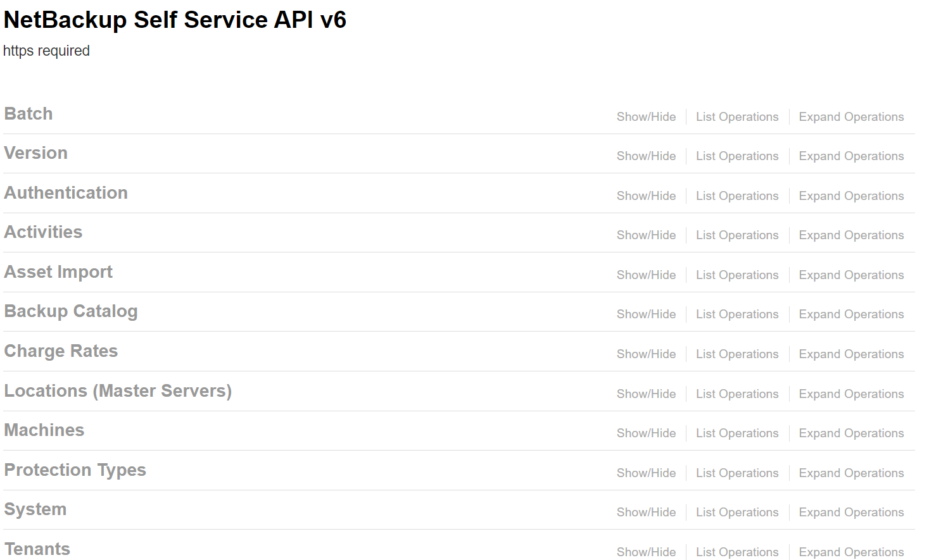This screenshot has height=560, width=929.
Task: Click the Authentication heading
Action: pyautogui.click(x=66, y=193)
